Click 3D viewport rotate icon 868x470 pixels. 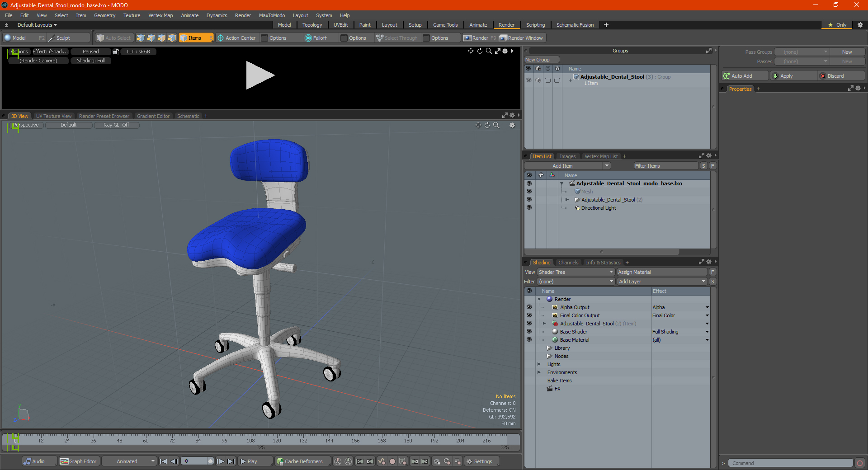tap(487, 125)
